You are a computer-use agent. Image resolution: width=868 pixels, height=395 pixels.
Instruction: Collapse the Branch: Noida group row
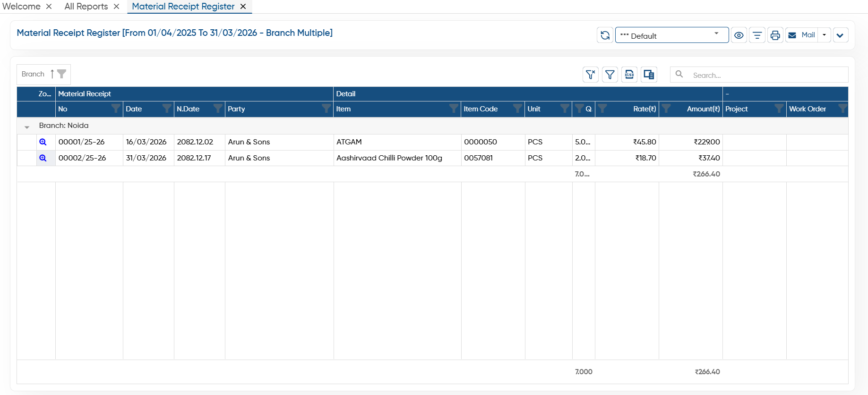tap(27, 126)
